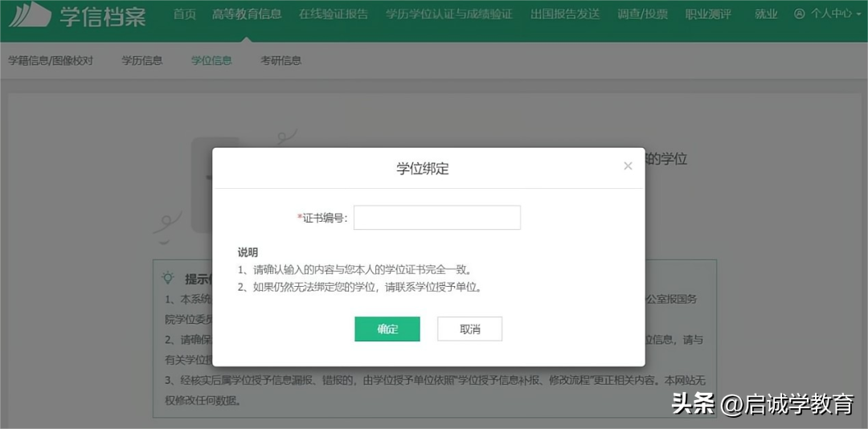Click the user avatar icon beside 个人中心

pyautogui.click(x=799, y=14)
